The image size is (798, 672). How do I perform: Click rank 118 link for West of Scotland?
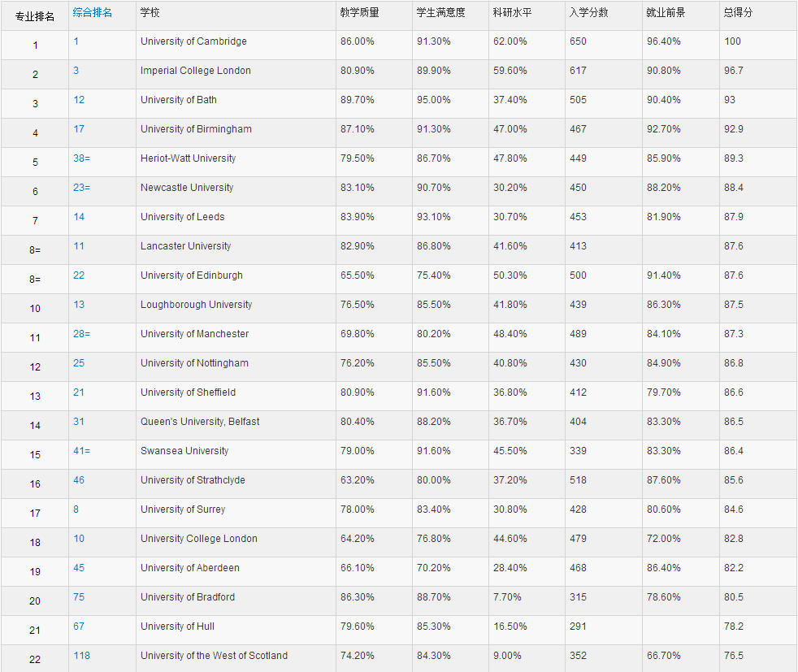81,656
